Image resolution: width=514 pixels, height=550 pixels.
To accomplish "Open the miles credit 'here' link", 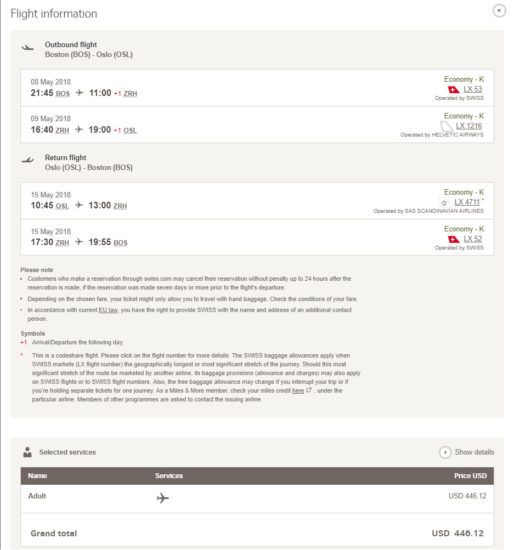I will click(x=298, y=391).
